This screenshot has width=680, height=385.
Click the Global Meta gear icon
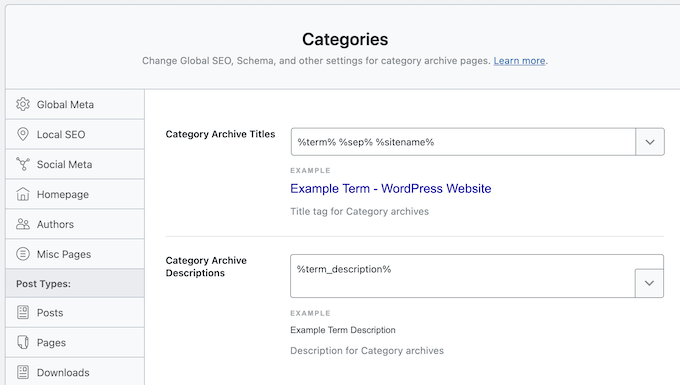tap(23, 104)
